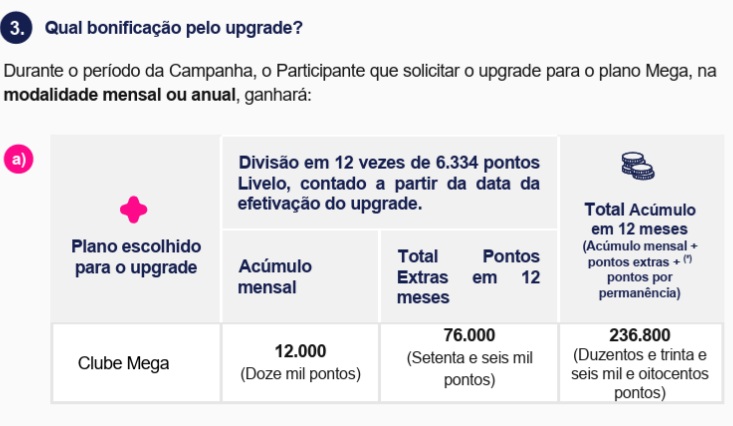
Task: Click the sentence starting "Durante o período da Campanha"
Action: tap(360, 73)
